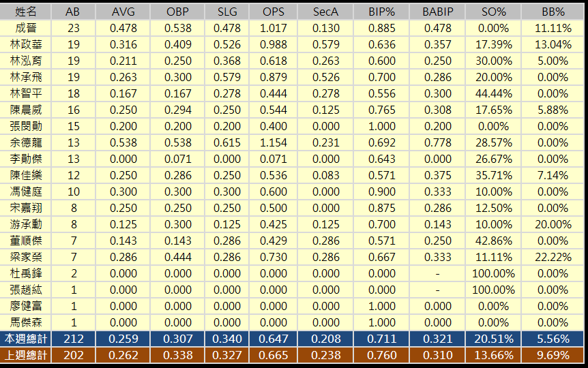Screen dimensions: 588x368
Task: Click player name 杜禹鋒
Action: pyautogui.click(x=26, y=273)
